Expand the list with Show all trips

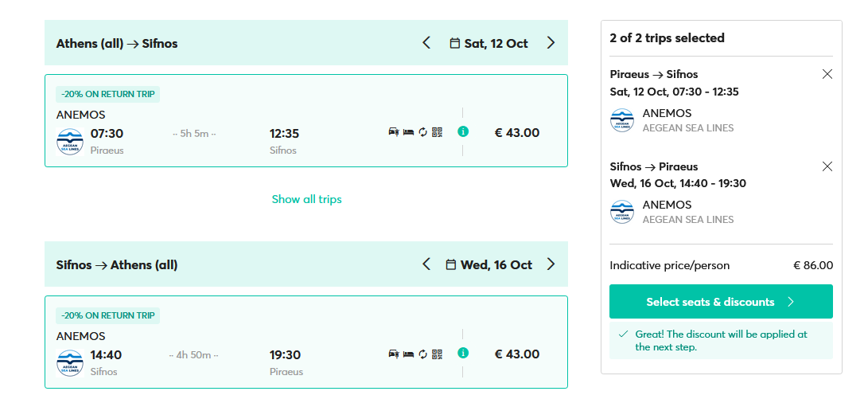click(x=306, y=199)
